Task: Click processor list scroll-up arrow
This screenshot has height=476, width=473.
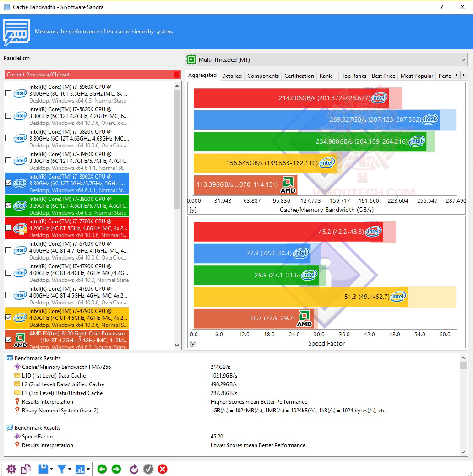Action: pos(177,86)
